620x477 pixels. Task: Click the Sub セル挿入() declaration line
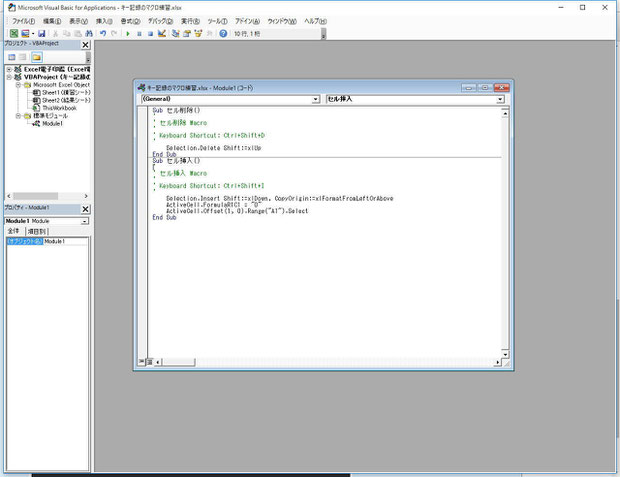176,161
